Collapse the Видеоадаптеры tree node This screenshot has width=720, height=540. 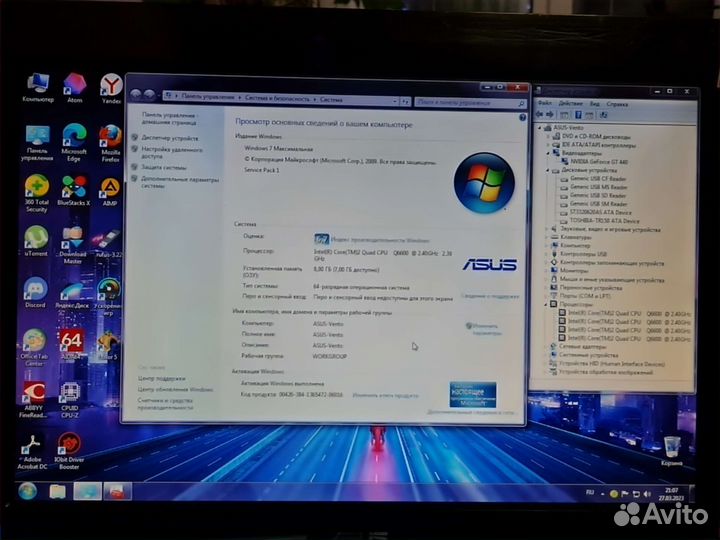548,153
